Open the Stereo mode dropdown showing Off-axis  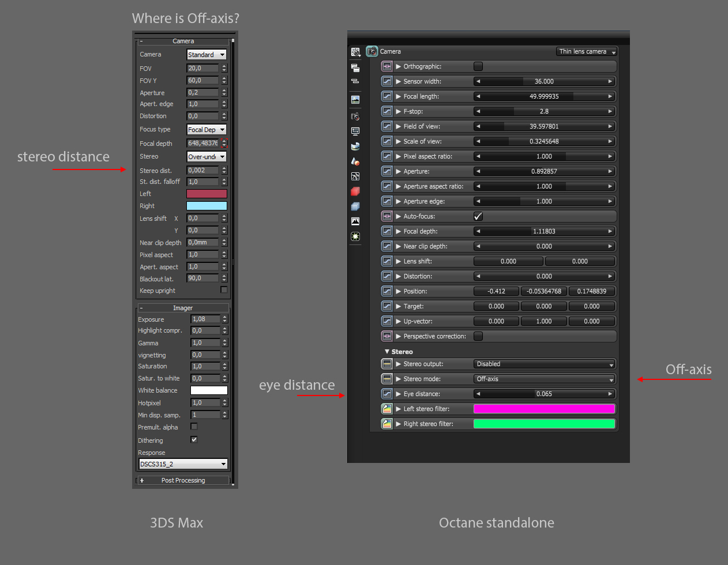(x=545, y=379)
